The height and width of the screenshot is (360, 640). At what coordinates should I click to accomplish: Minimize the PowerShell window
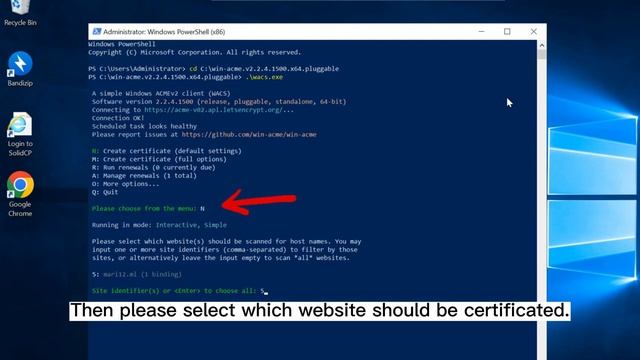tap(482, 31)
